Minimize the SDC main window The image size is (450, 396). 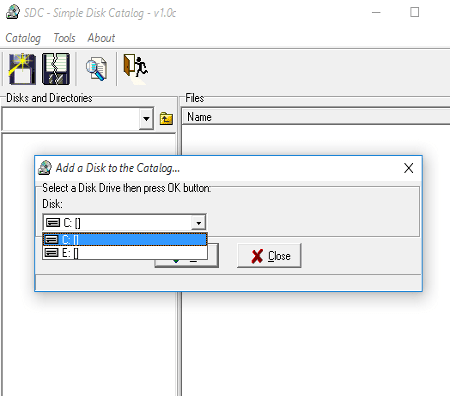pyautogui.click(x=376, y=13)
